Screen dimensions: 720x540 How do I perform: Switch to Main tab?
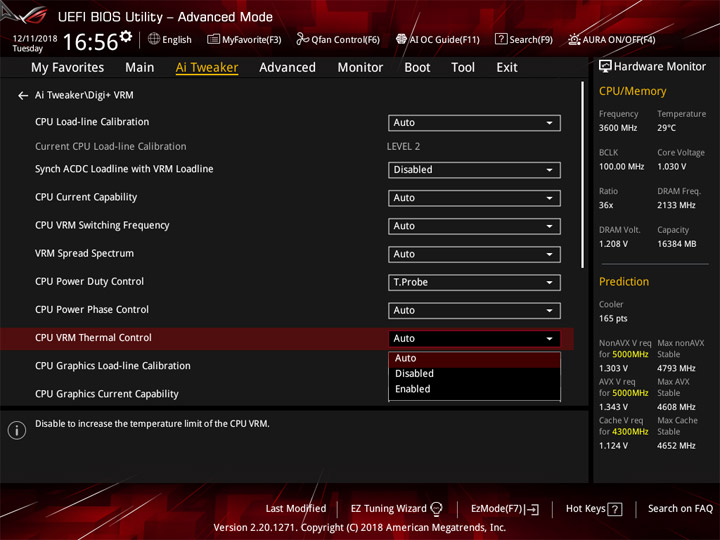click(140, 68)
